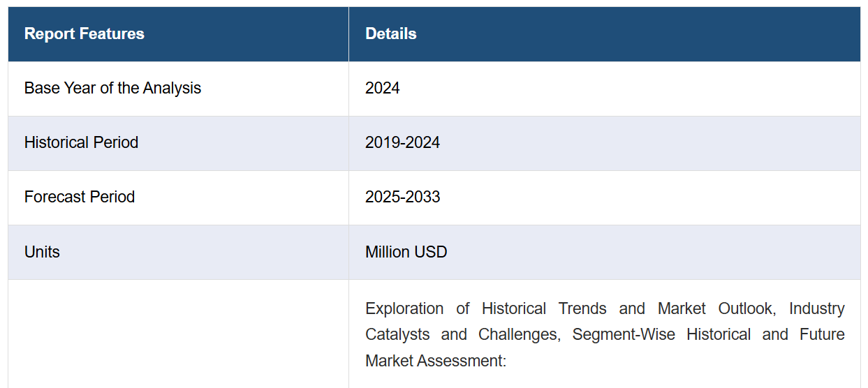
Task: Click the "Market Outlook" phrase in the description
Action: pos(716,308)
